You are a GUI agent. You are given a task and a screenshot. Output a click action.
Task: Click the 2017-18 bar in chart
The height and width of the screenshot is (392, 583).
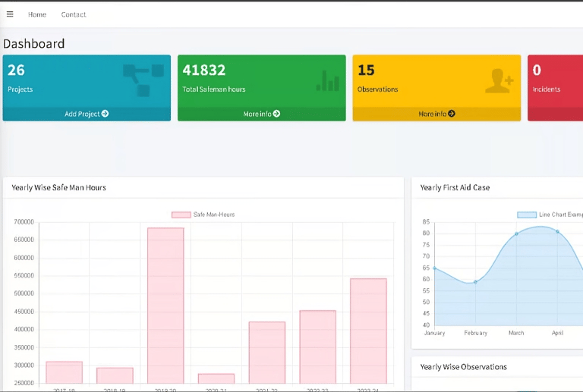point(64,372)
